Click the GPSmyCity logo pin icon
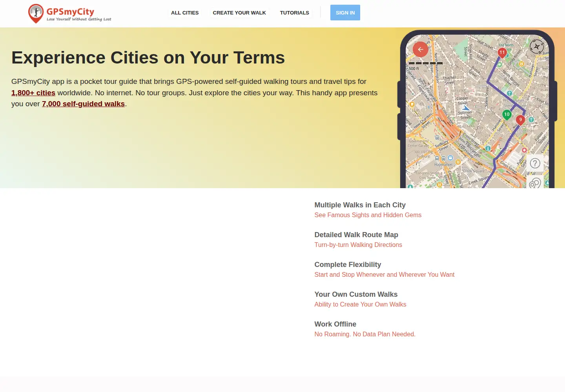565x392 pixels. point(36,13)
